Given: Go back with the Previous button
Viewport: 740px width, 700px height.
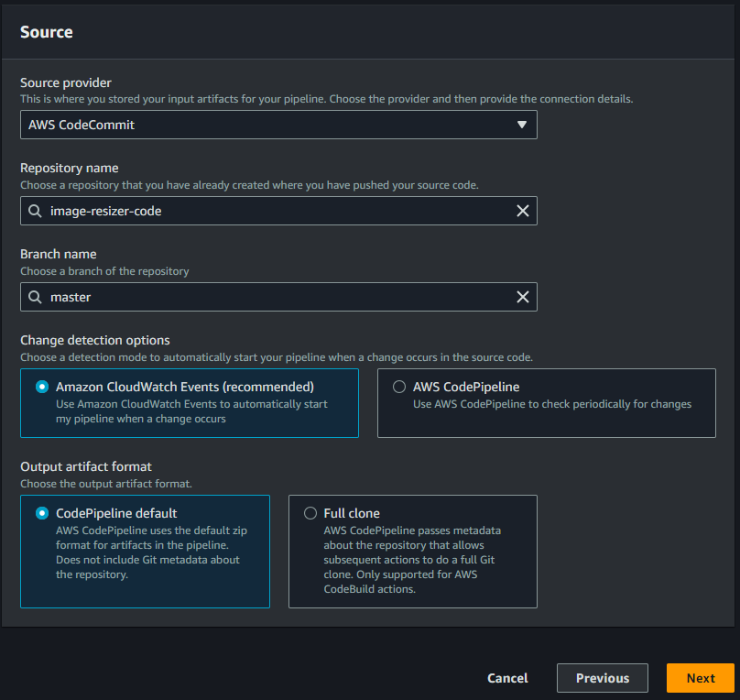Looking at the screenshot, I should click(x=603, y=678).
